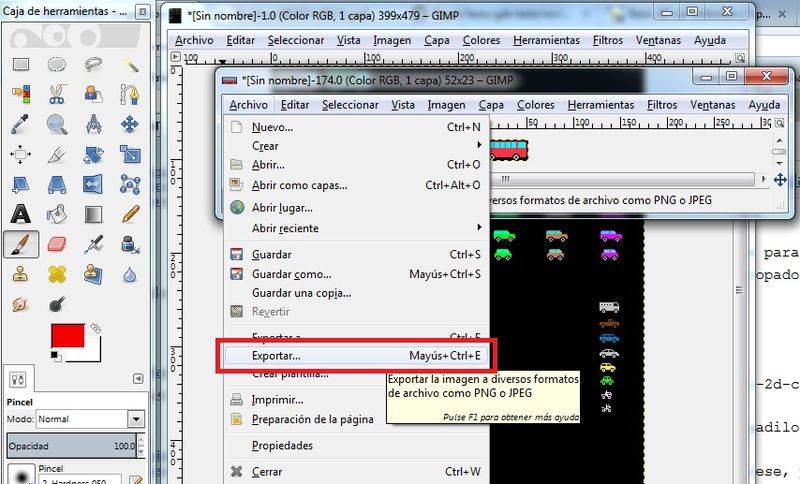Viewport: 800px width, 484px height.
Task: Open the red foreground color swatch
Action: (67, 336)
